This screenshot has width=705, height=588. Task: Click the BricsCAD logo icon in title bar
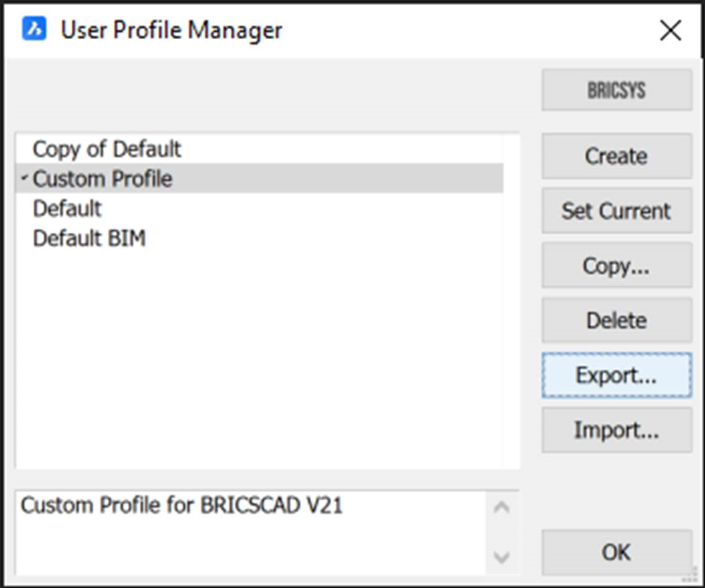pyautogui.click(x=34, y=29)
